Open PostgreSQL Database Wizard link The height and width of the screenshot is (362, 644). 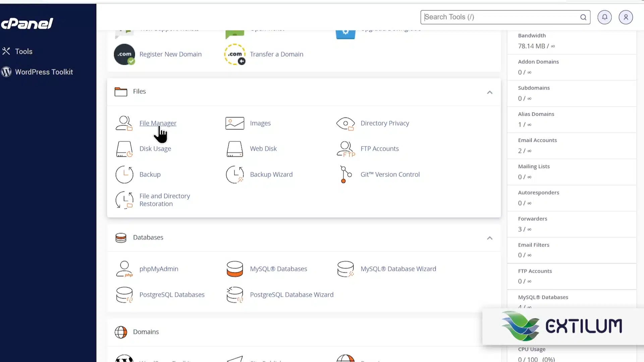coord(292,295)
